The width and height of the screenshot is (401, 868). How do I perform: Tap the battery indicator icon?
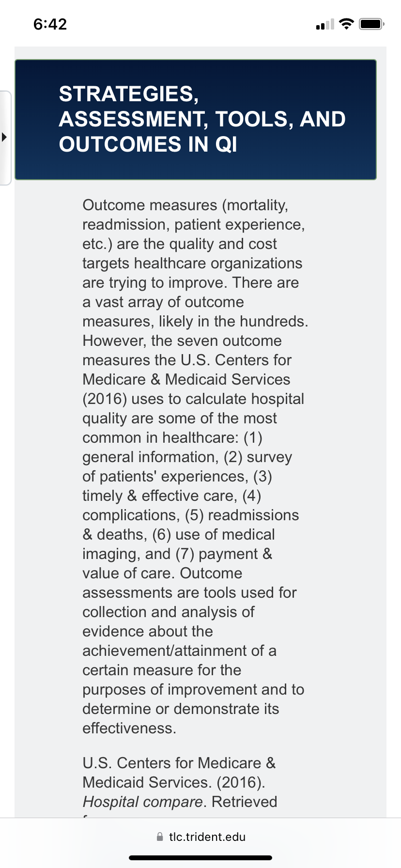pyautogui.click(x=371, y=24)
